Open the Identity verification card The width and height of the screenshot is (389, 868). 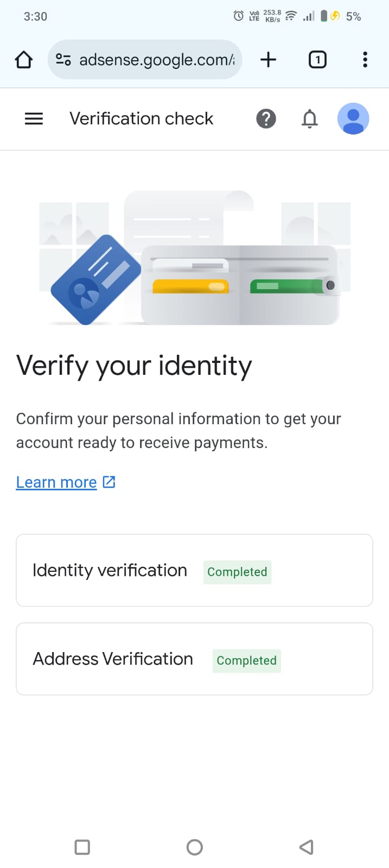pyautogui.click(x=194, y=570)
